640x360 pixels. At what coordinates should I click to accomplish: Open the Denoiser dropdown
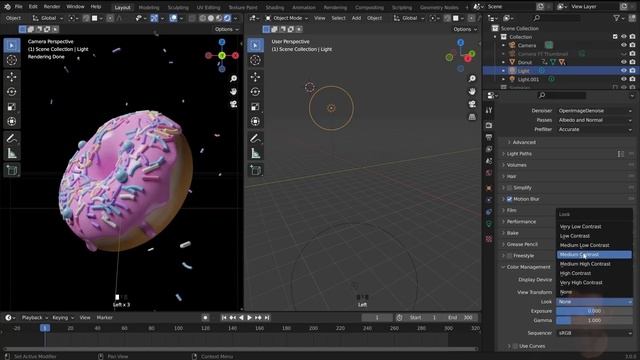[595, 111]
